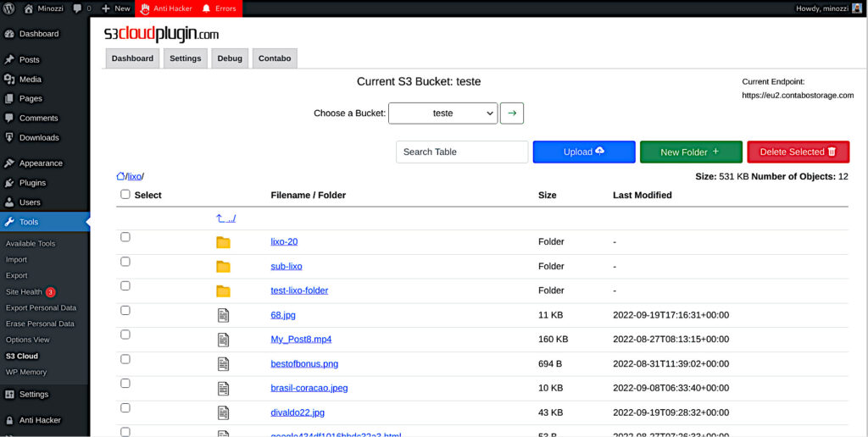Open the s3cloudplugin.com logo
The width and height of the screenshot is (868, 437).
[161, 35]
